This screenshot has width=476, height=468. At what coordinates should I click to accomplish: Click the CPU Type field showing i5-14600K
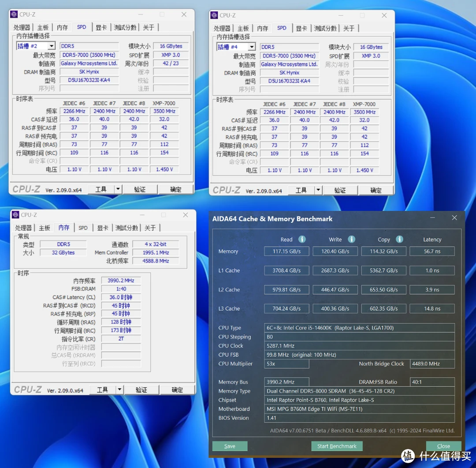[360, 328]
